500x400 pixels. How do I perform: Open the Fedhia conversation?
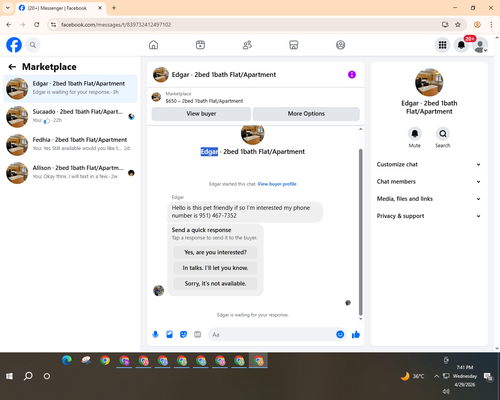tap(70, 145)
